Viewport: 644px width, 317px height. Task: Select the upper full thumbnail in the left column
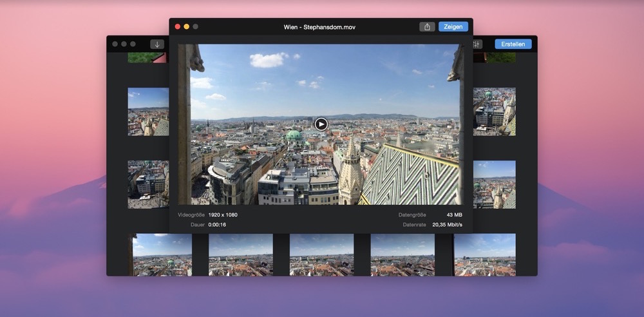(x=148, y=111)
